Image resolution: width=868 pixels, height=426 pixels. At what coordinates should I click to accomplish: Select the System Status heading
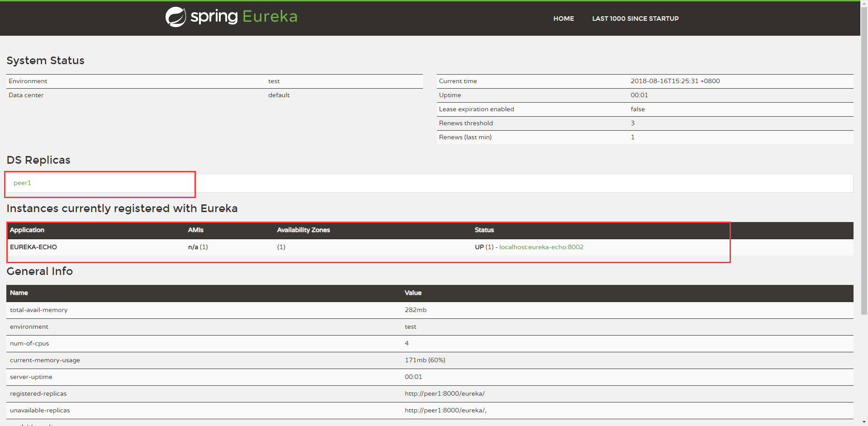pos(45,61)
